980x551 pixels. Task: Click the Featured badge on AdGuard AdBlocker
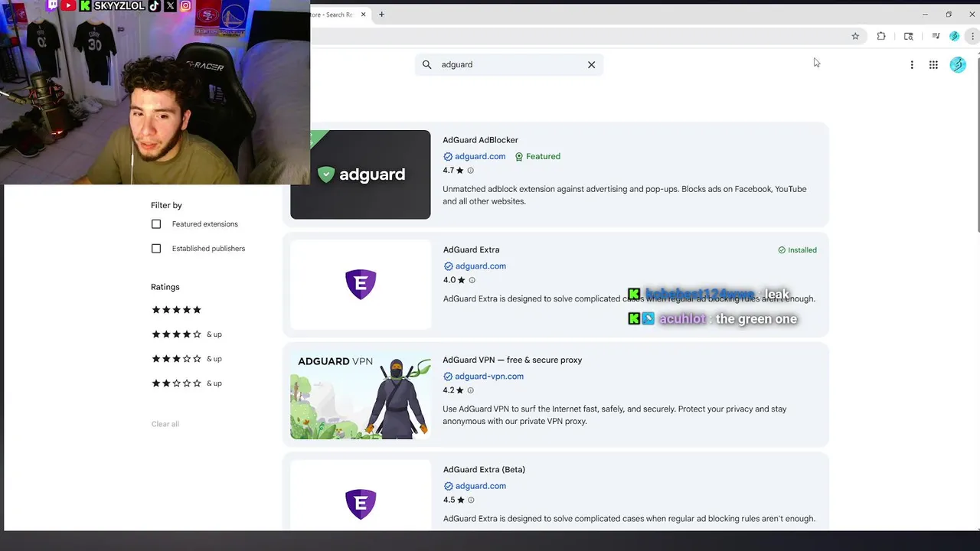[x=537, y=156]
